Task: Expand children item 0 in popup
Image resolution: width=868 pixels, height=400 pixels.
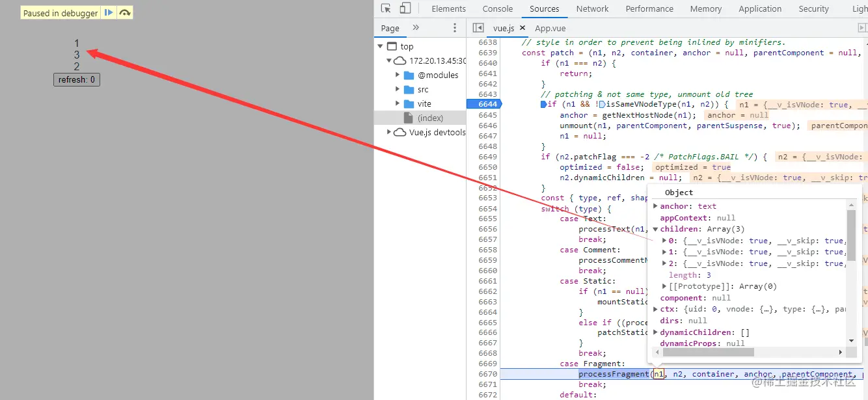Action: click(x=664, y=241)
